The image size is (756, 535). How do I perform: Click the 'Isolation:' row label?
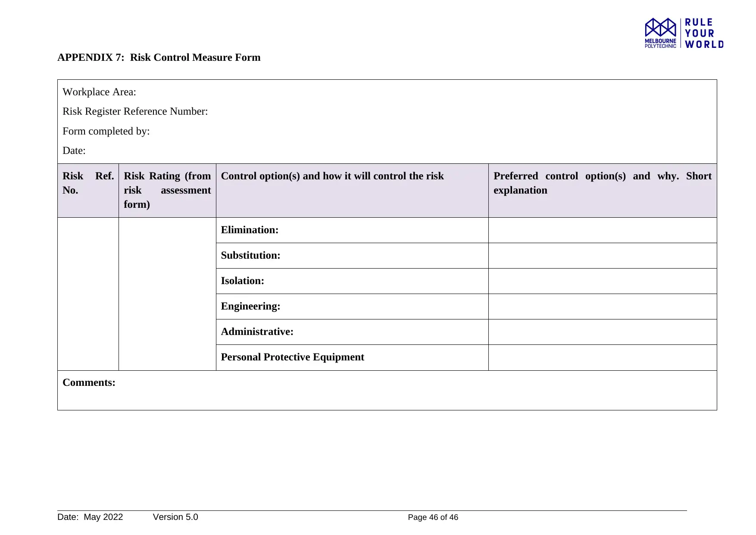(x=243, y=281)
